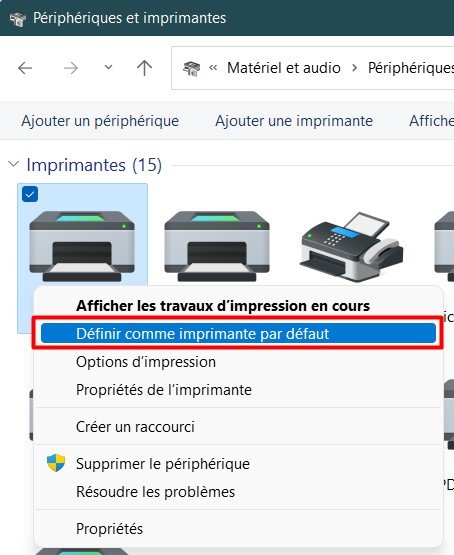
Task: Click the selected first printer icon
Action: point(82,246)
